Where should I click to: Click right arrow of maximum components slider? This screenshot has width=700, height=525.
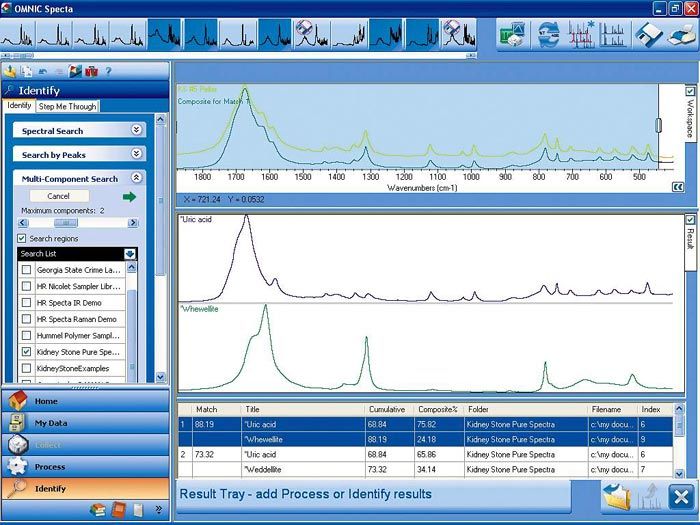tap(133, 223)
